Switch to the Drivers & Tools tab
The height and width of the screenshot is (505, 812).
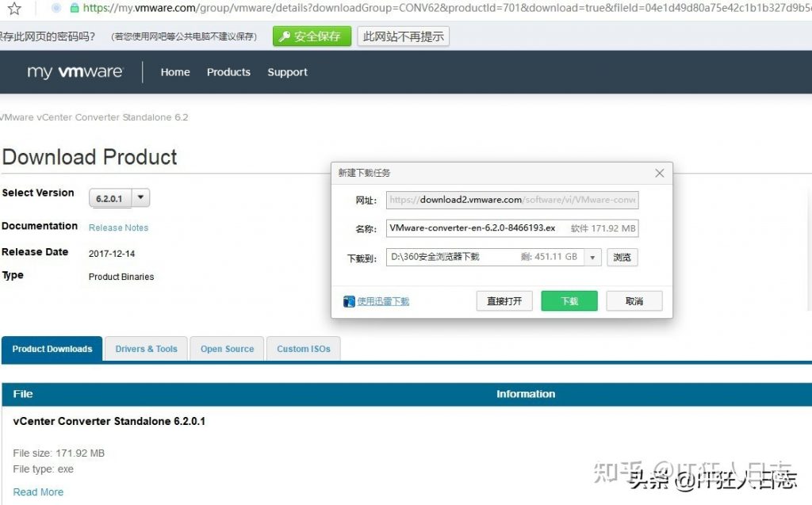(146, 348)
